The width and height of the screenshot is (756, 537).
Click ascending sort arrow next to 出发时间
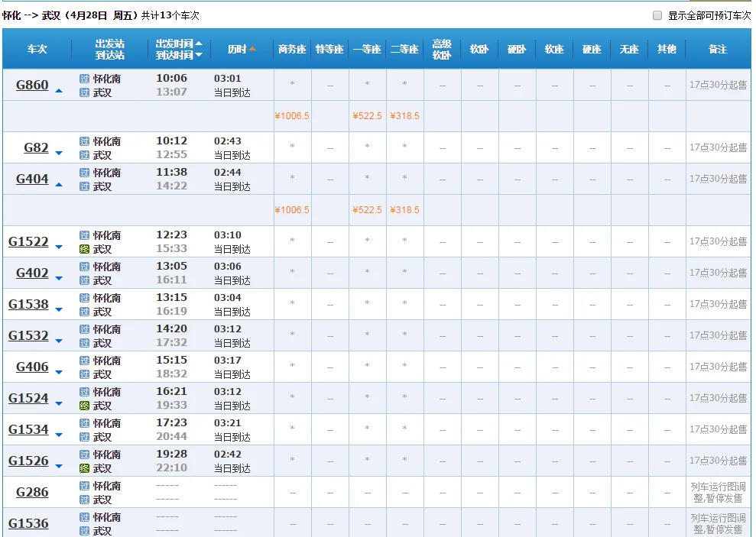199,44
